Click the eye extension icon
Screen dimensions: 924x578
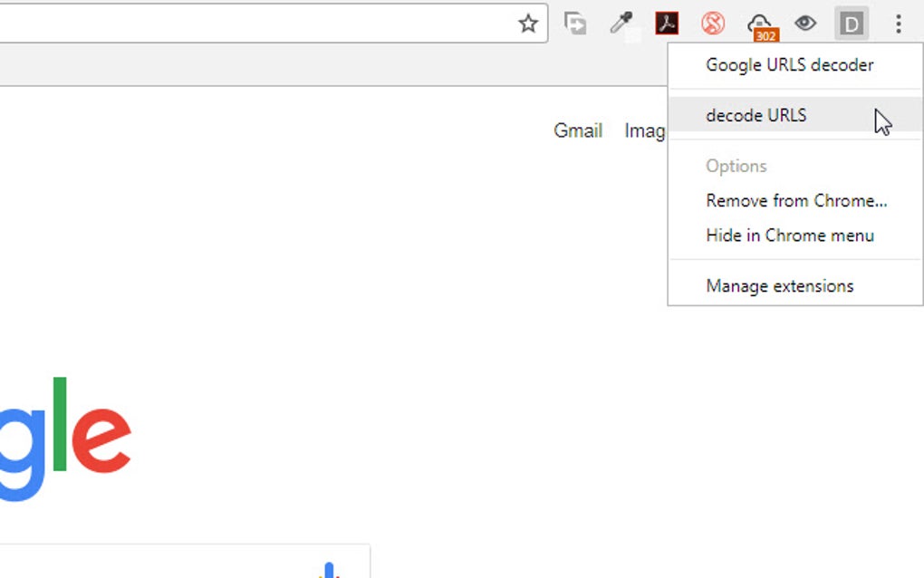click(805, 24)
